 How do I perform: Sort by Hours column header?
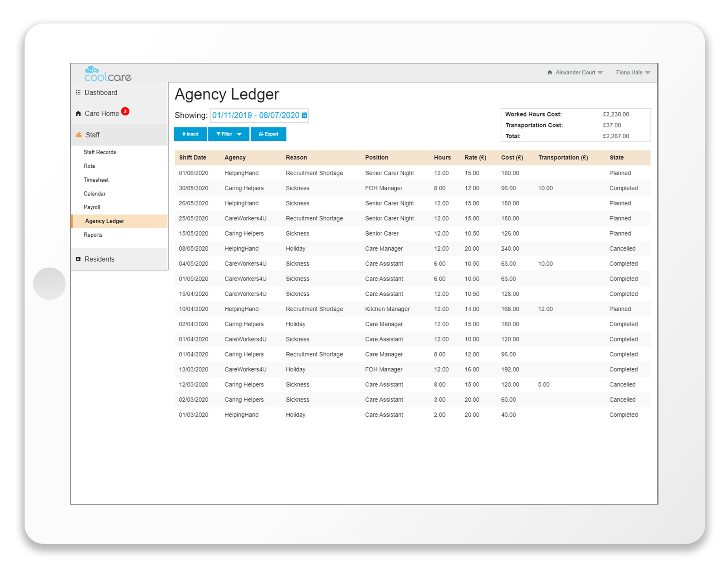(442, 157)
